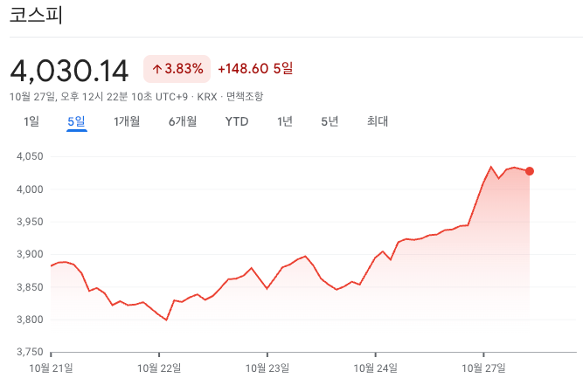
Task: Click the 3.83% change badge
Action: click(x=177, y=68)
